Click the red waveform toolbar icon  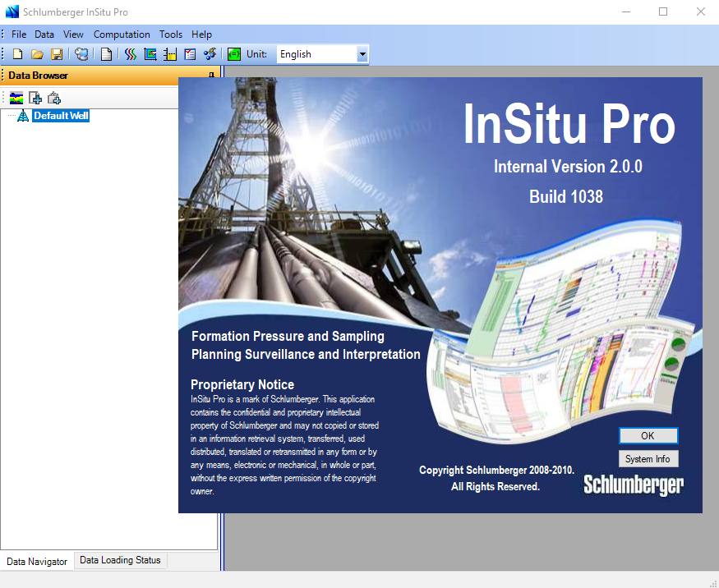click(x=130, y=53)
